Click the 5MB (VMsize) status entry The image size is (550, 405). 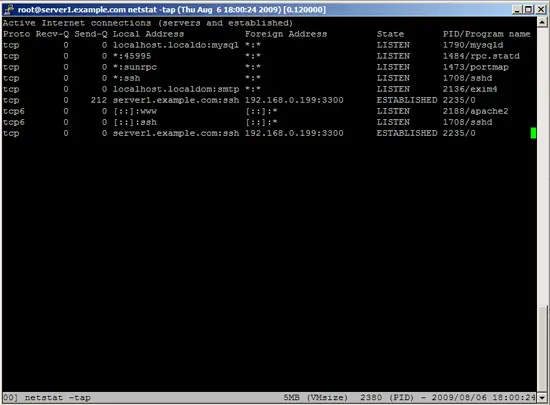(x=316, y=398)
